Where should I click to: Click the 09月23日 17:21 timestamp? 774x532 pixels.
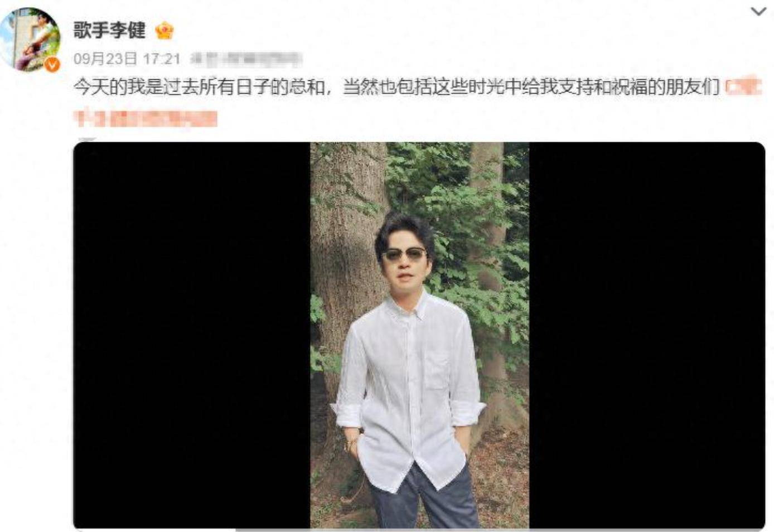(127, 59)
